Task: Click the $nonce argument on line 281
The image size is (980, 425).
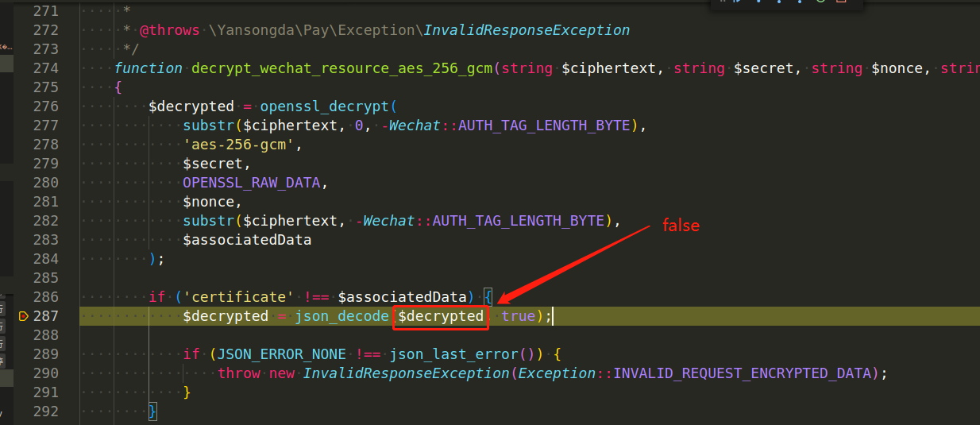Action: (209, 202)
